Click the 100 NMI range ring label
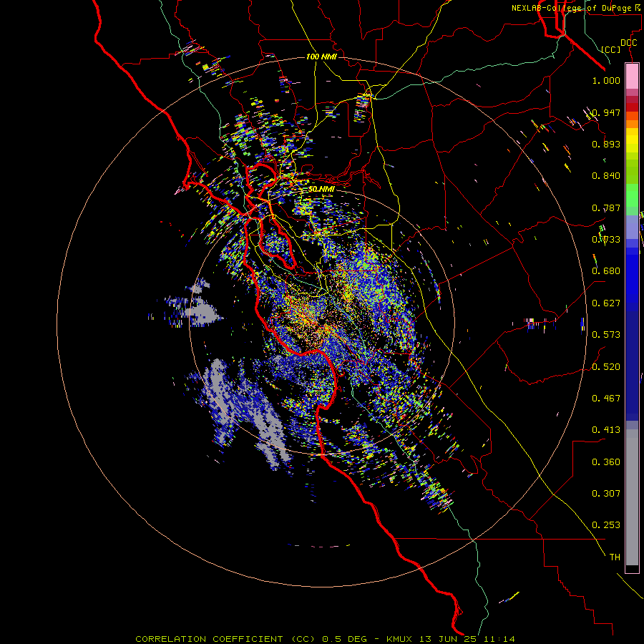The height and width of the screenshot is (644, 644). click(x=321, y=57)
